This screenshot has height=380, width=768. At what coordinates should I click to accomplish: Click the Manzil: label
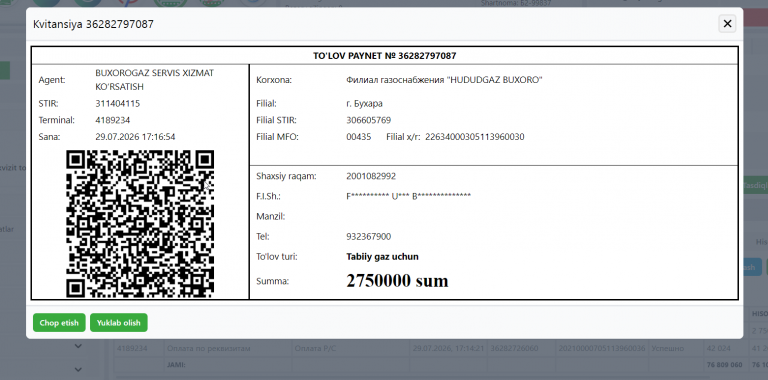[271, 216]
